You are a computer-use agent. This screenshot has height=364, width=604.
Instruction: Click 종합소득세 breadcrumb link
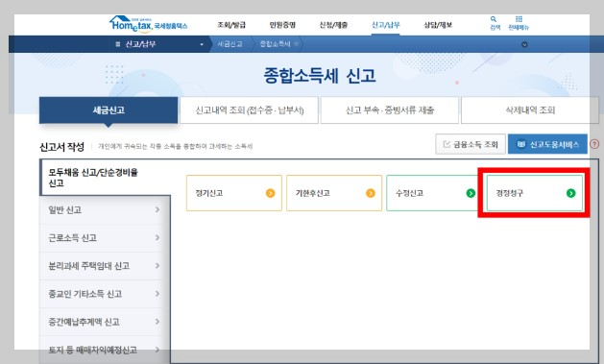pyautogui.click(x=275, y=44)
